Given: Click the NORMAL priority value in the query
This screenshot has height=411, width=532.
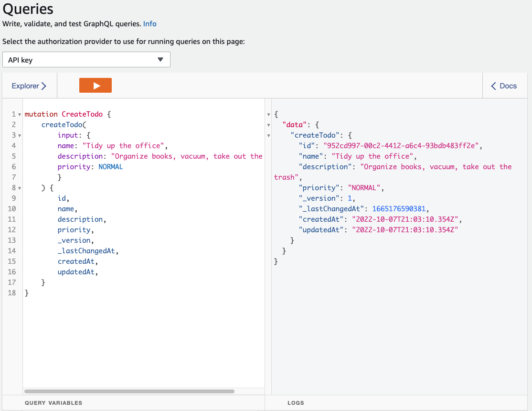Looking at the screenshot, I should [x=111, y=167].
